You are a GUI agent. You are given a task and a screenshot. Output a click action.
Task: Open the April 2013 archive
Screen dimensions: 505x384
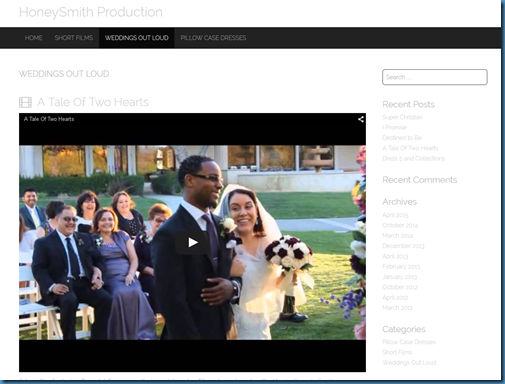point(395,256)
